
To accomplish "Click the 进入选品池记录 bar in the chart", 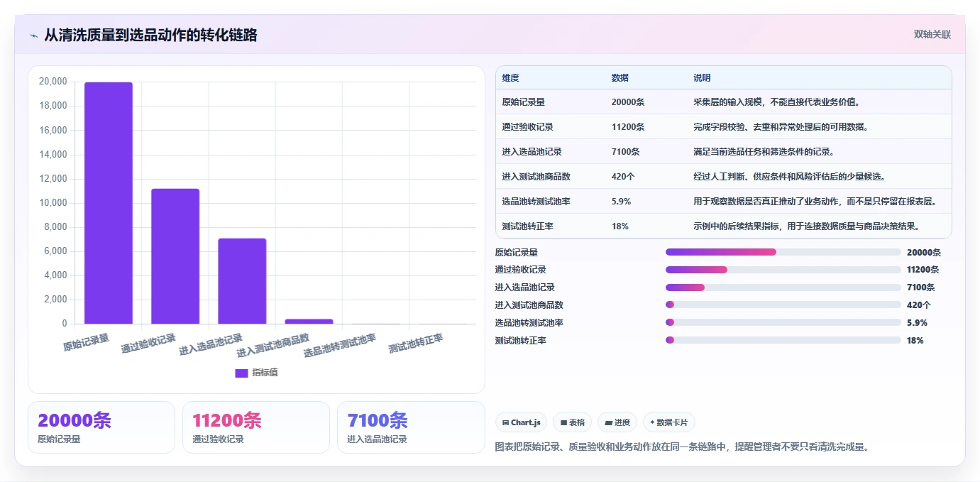I will click(x=242, y=281).
